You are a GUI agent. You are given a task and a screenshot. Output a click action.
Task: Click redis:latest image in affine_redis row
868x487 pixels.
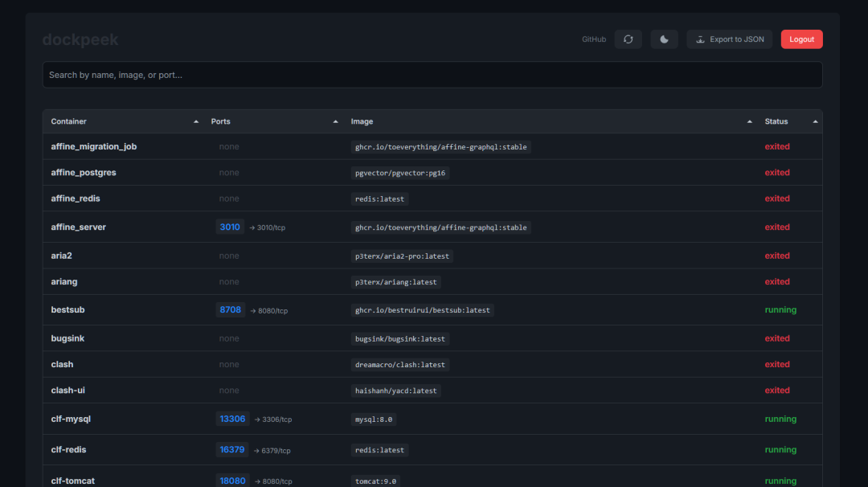coord(379,198)
